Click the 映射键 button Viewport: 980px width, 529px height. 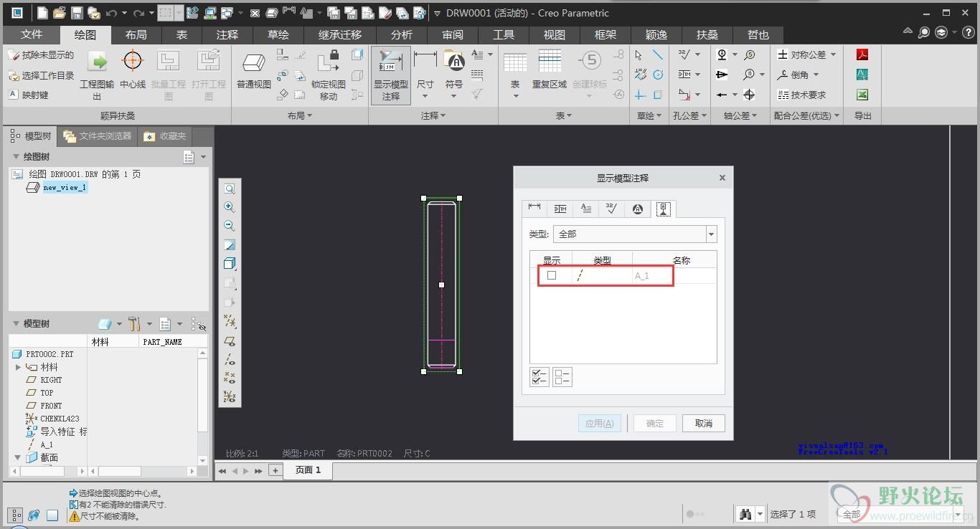coord(29,95)
